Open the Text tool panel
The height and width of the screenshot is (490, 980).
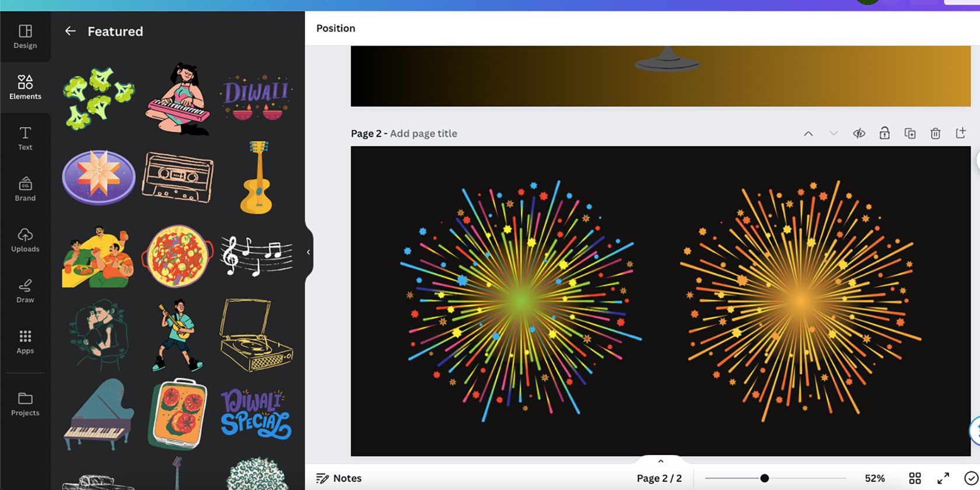(25, 138)
